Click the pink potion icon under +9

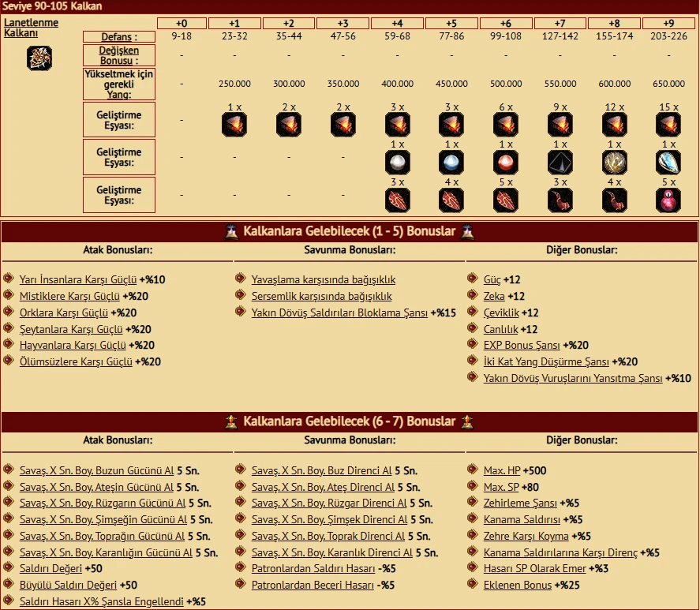click(668, 200)
